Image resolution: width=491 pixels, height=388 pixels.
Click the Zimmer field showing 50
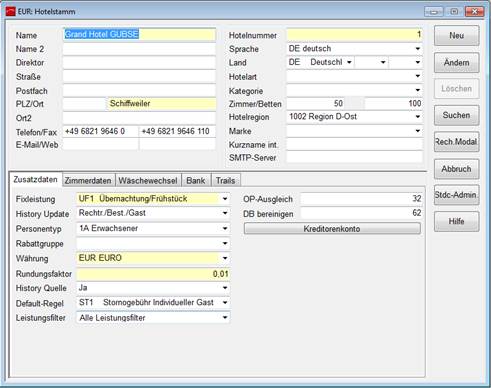(316, 104)
